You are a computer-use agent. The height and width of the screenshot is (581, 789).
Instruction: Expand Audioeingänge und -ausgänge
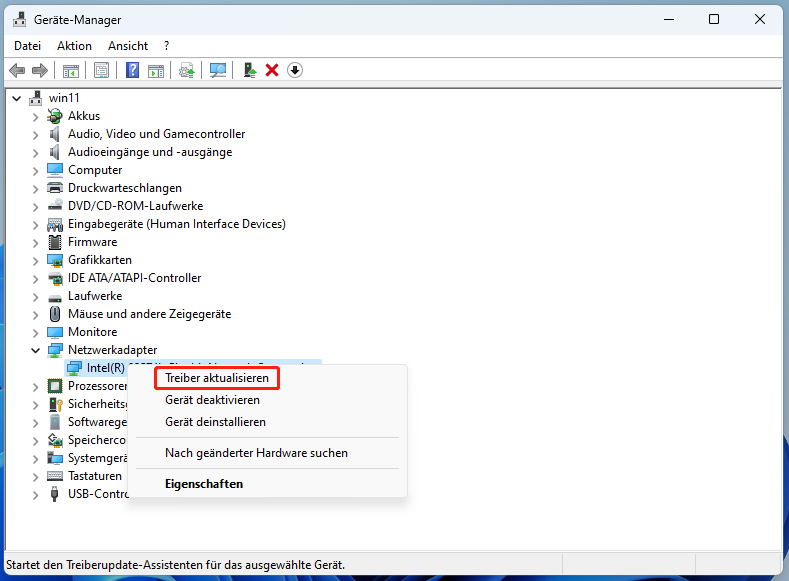[35, 153]
